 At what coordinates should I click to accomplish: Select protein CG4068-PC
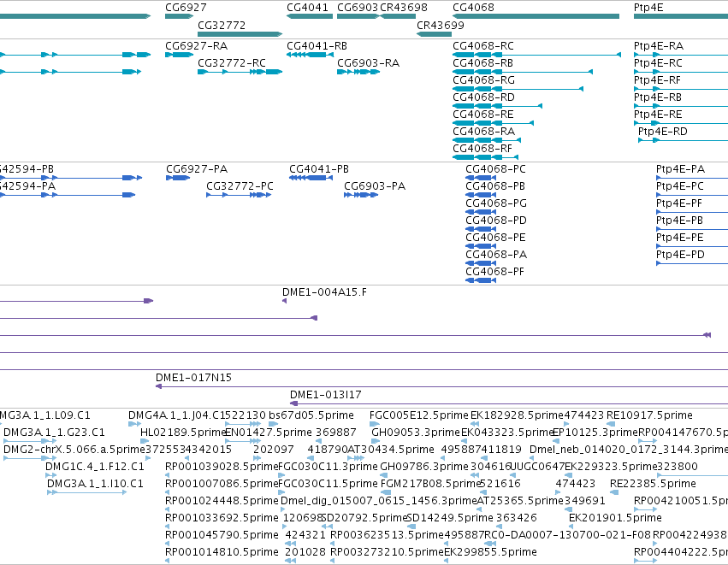click(481, 178)
